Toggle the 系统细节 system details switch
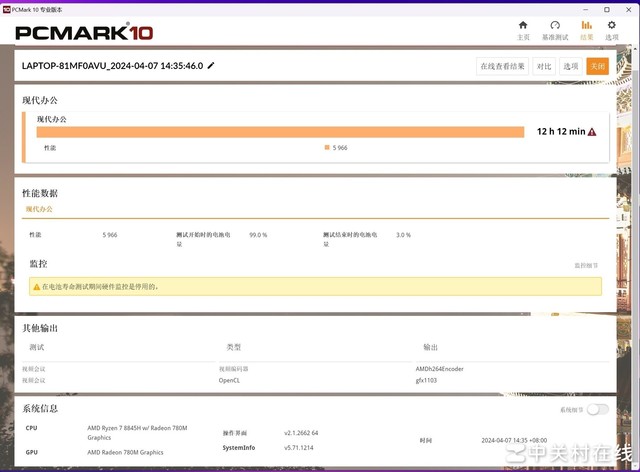This screenshot has height=472, width=640. click(x=598, y=409)
